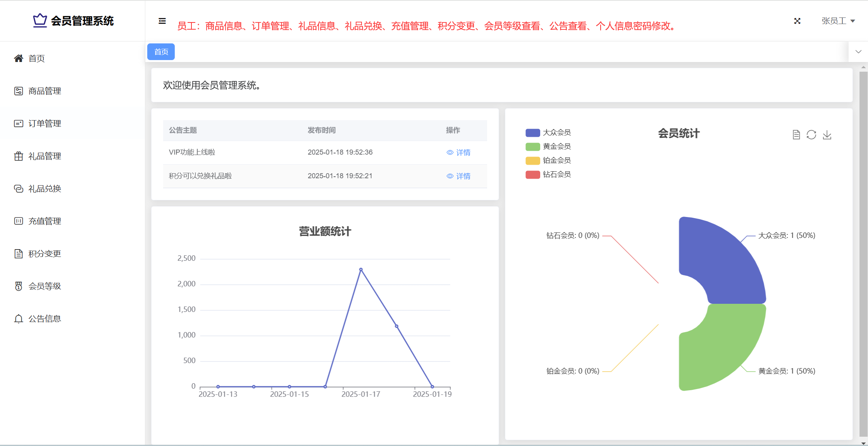Click the hamburger sidebar collapse icon
The image size is (868, 446).
pyautogui.click(x=162, y=21)
